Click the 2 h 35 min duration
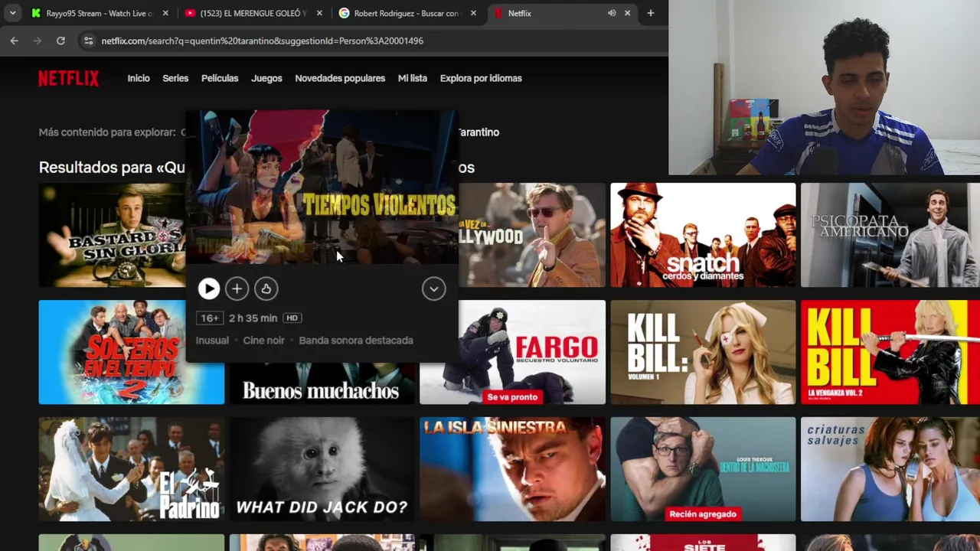Image resolution: width=980 pixels, height=551 pixels. tap(253, 318)
